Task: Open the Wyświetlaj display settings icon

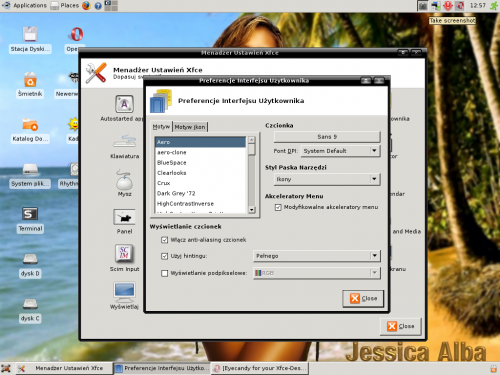Action: [x=124, y=291]
